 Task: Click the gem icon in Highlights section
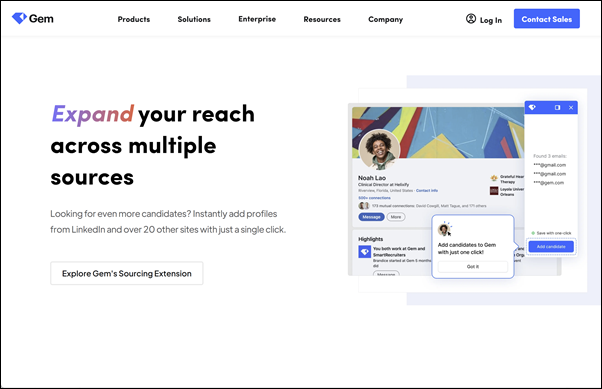pyautogui.click(x=364, y=252)
